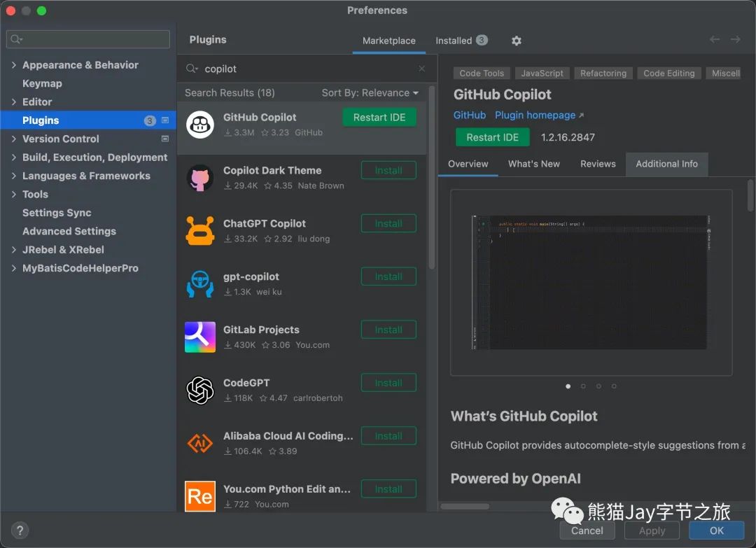The height and width of the screenshot is (548, 756).
Task: Open the Sort By Relevance dropdown
Action: 370,92
